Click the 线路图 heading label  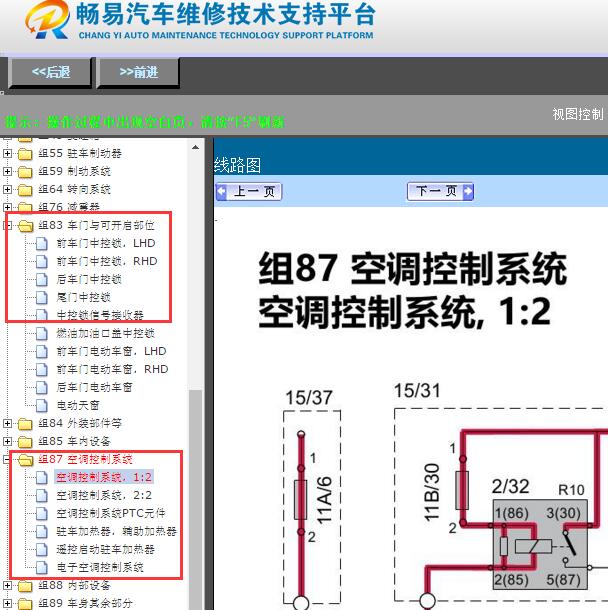[x=237, y=165]
